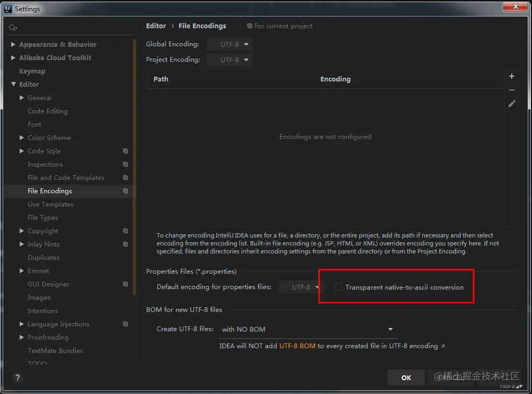
Task: Click project-level icon beside File and Code Templates
Action: pos(125,177)
